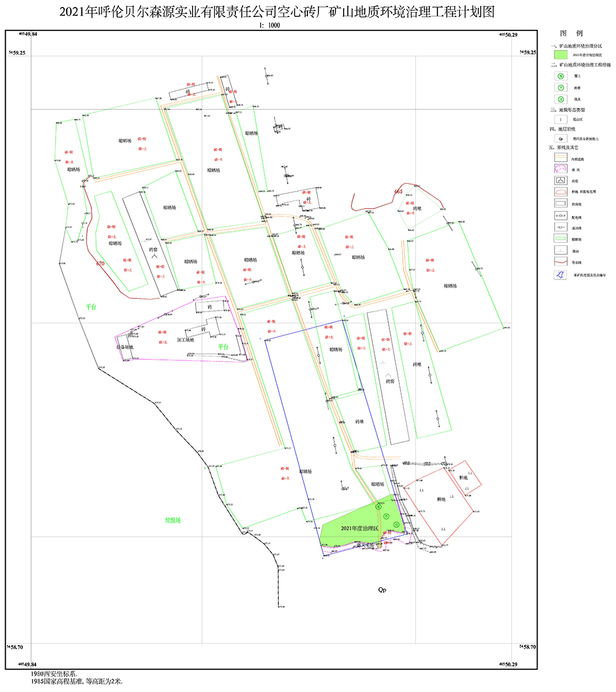
Task: Select the 低山区 'I' legend symbol box
Action: click(560, 119)
